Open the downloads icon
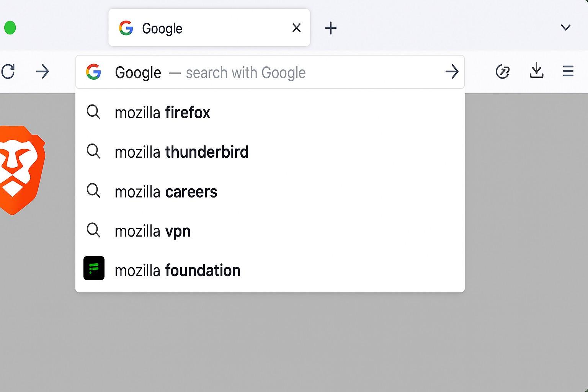The height and width of the screenshot is (392, 588). click(x=536, y=71)
